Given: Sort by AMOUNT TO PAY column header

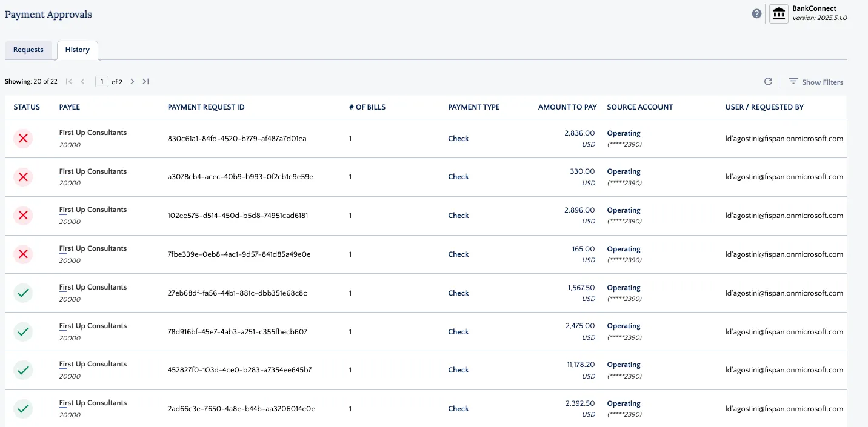Looking at the screenshot, I should coord(567,107).
